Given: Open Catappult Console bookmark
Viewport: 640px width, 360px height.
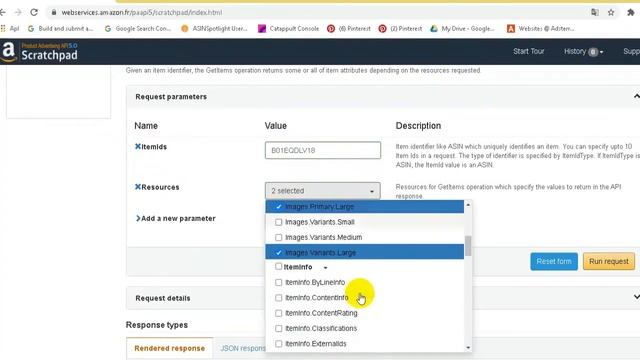Looking at the screenshot, I should point(288,29).
